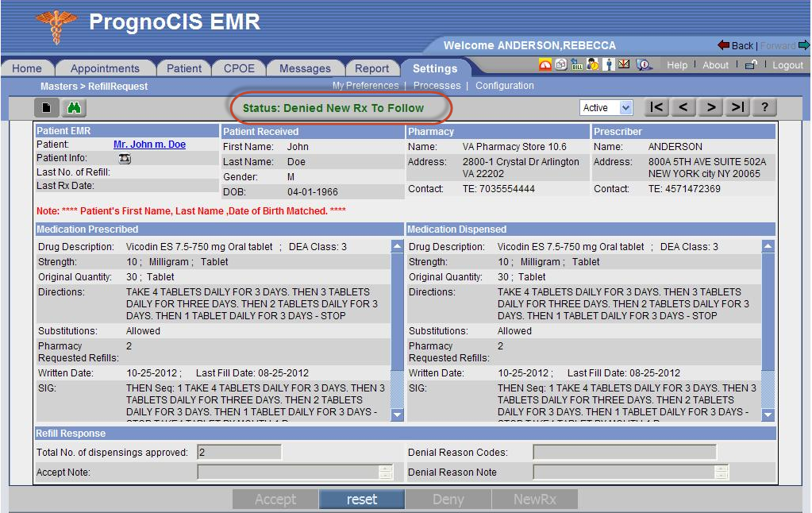Open the BILL icon in header
Screen dimensions: 812x513
click(x=576, y=65)
